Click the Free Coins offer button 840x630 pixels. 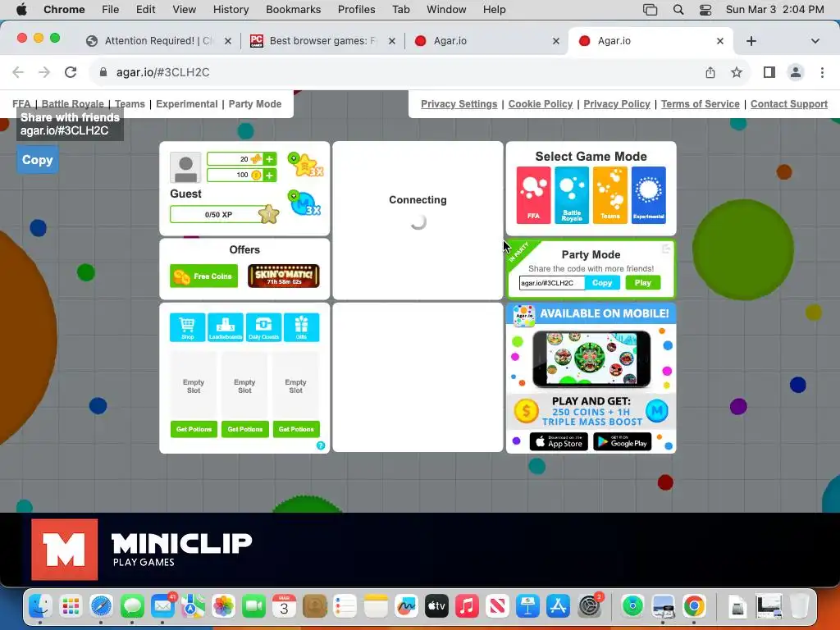(x=204, y=276)
